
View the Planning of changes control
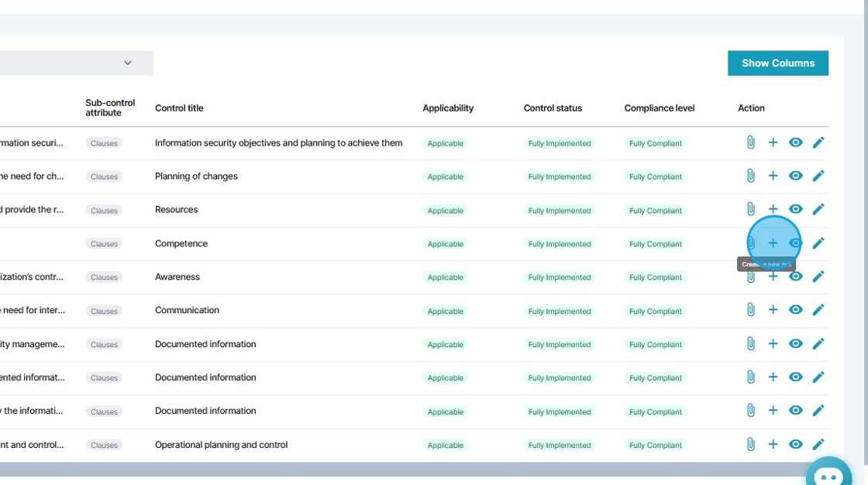pyautogui.click(x=795, y=176)
